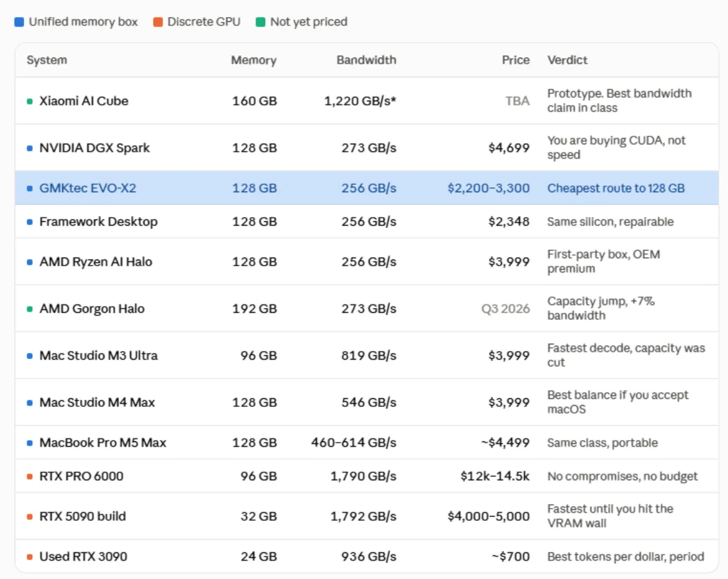Click the Bandwidth column header
This screenshot has width=728, height=579.
(366, 60)
